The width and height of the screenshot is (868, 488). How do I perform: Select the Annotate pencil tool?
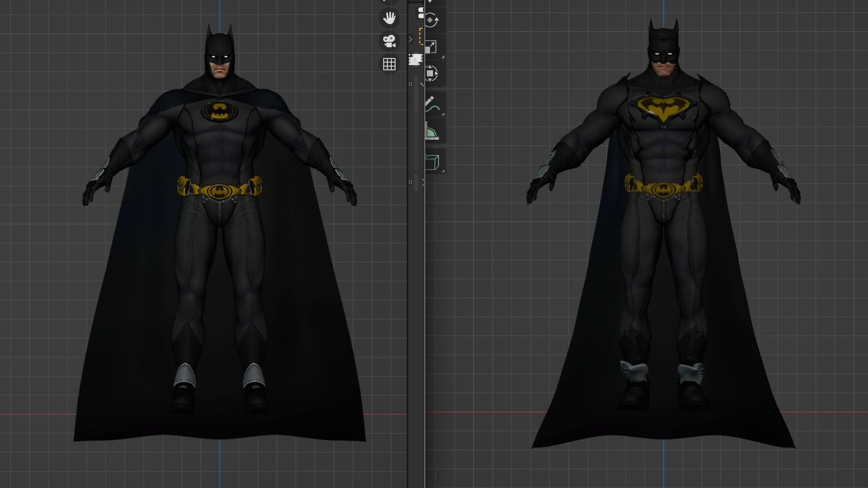click(x=431, y=105)
